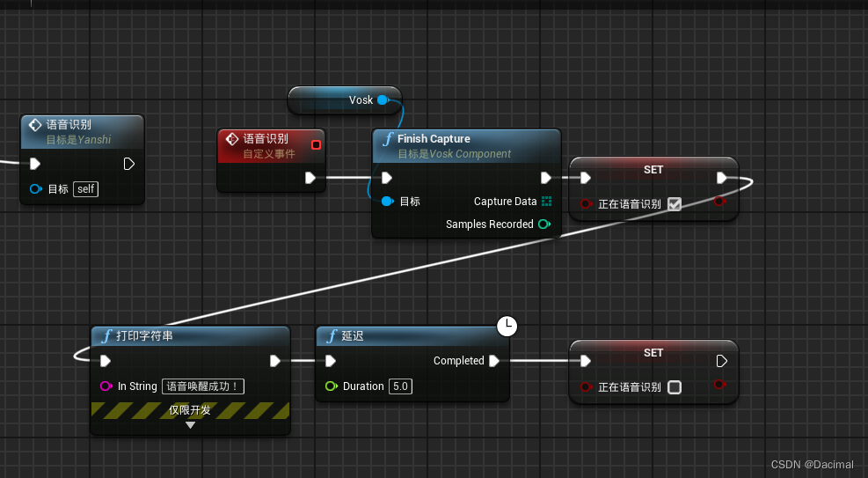The height and width of the screenshot is (478, 868).
Task: Select 自定义事件 subtitle on red node
Action: [269, 154]
